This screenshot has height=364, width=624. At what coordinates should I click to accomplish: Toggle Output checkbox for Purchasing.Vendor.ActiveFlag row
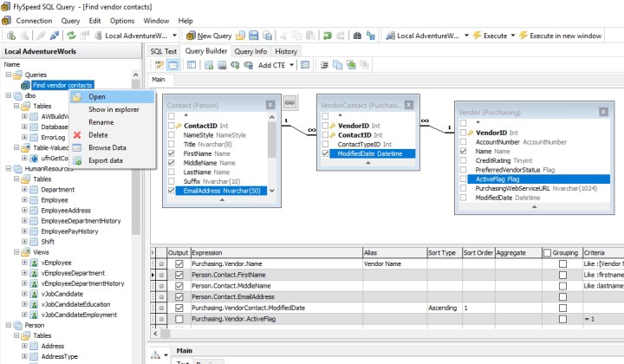pyautogui.click(x=179, y=319)
